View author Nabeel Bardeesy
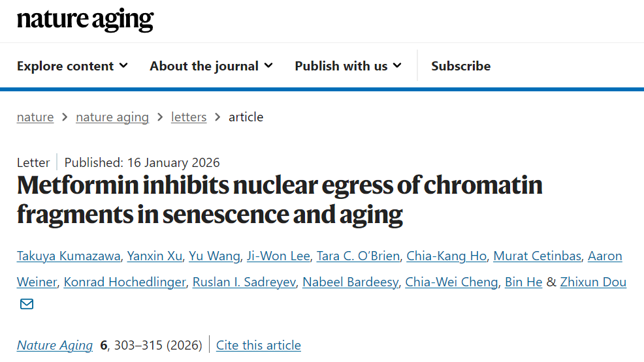The height and width of the screenshot is (362, 644). pyautogui.click(x=351, y=282)
